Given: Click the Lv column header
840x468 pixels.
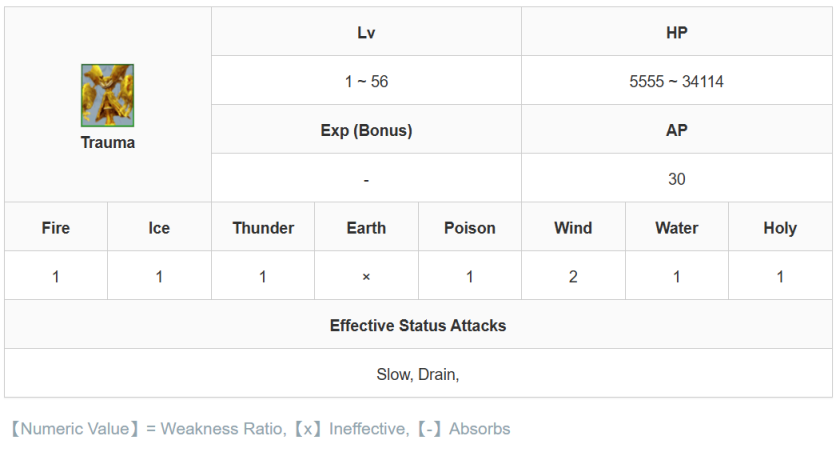Looking at the screenshot, I should [366, 32].
